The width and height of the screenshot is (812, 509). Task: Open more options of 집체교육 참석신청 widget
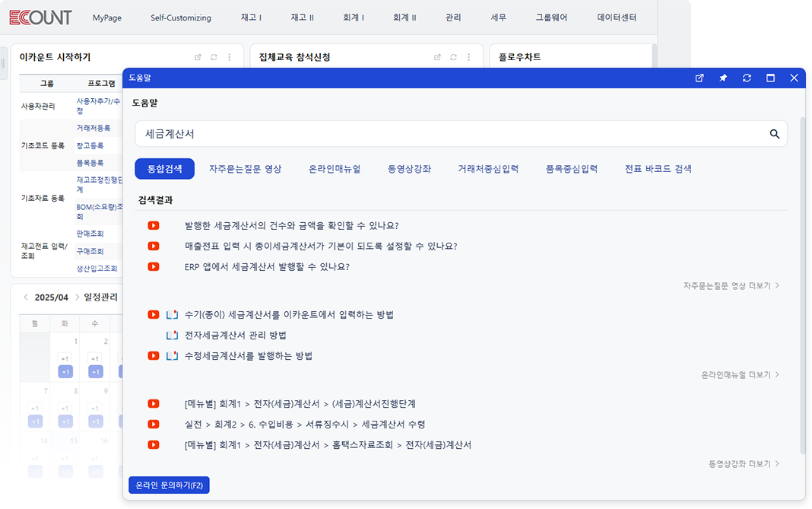[x=468, y=57]
